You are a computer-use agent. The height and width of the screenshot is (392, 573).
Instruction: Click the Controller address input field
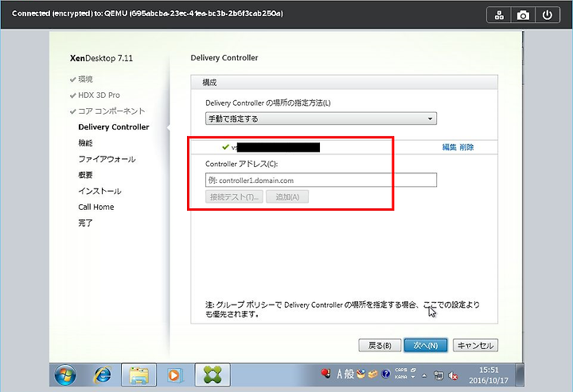coord(321,180)
